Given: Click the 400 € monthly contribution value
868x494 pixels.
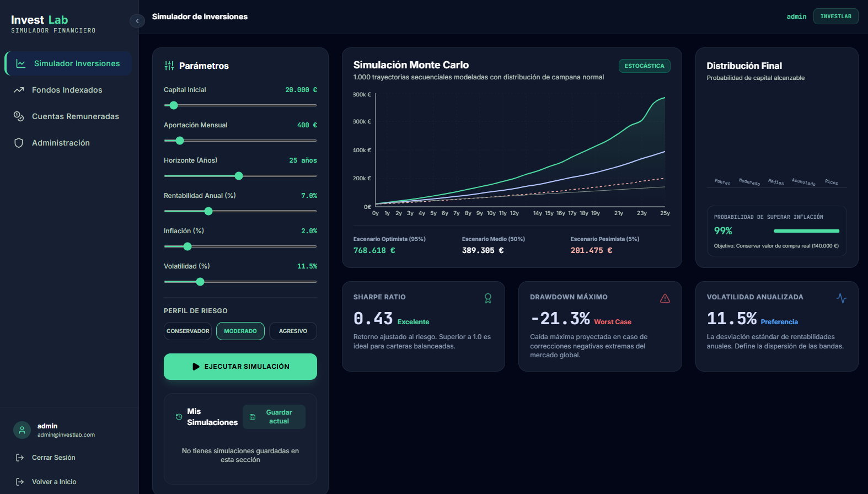Looking at the screenshot, I should 307,125.
